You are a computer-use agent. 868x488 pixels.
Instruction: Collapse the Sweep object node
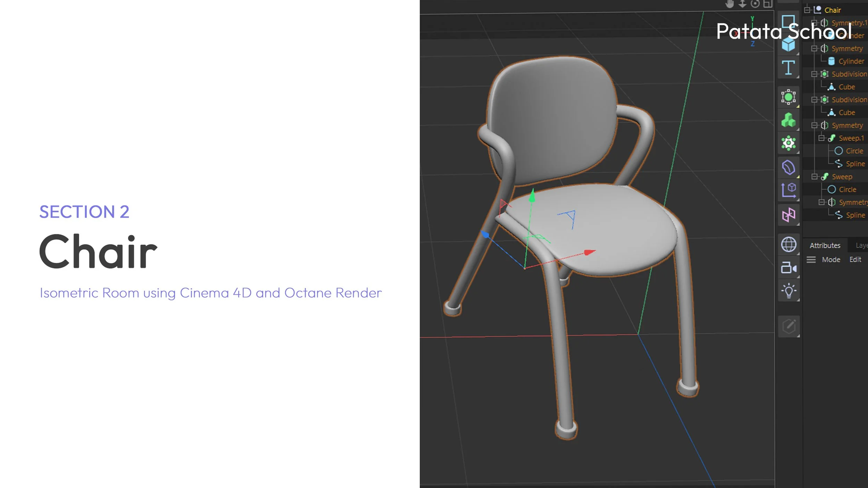[x=814, y=177]
